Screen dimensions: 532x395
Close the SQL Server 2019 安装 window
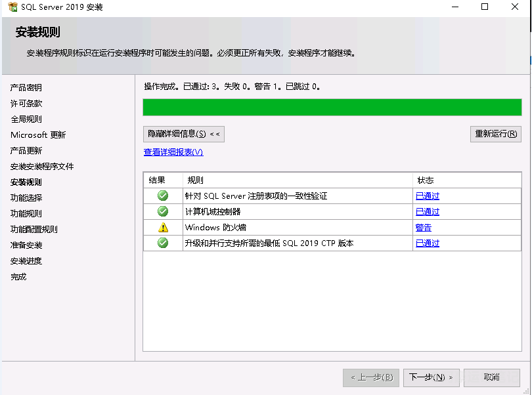click(515, 7)
